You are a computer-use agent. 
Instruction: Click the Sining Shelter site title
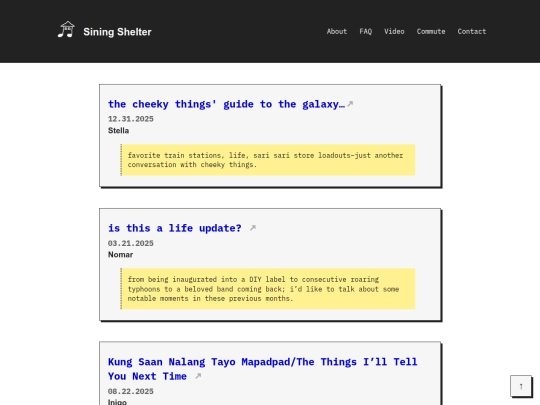click(117, 32)
